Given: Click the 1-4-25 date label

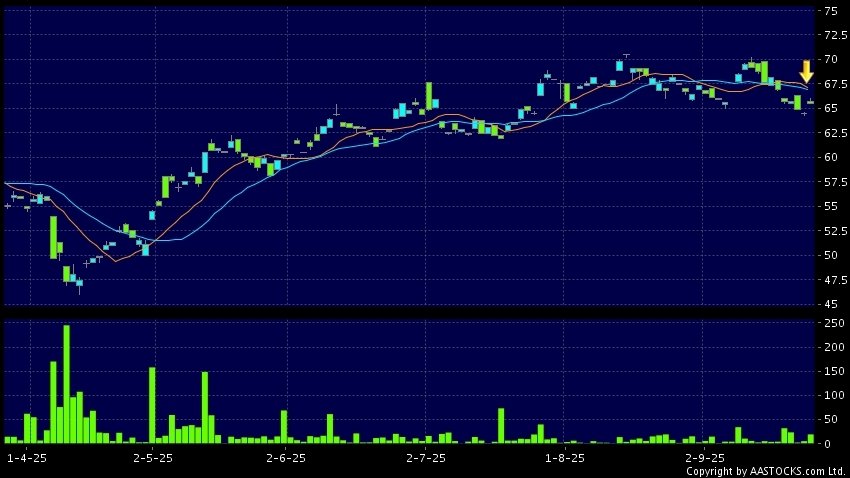Looking at the screenshot, I should coord(27,458).
